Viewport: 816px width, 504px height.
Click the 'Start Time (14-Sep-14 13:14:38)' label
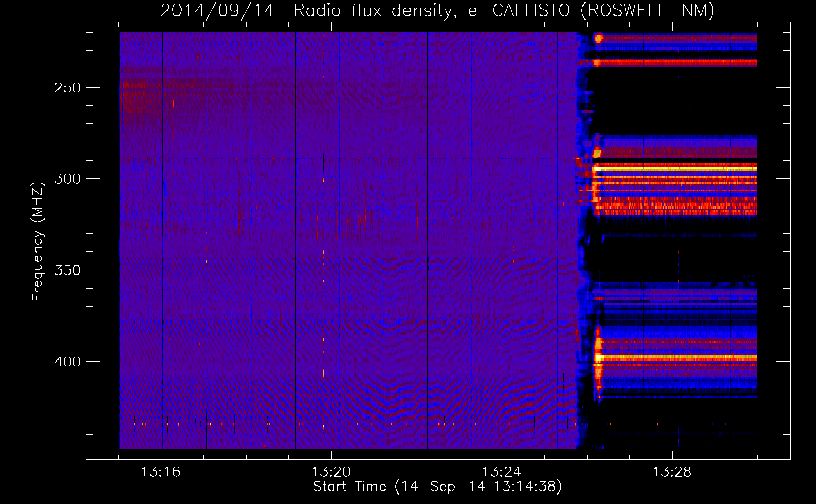(437, 487)
